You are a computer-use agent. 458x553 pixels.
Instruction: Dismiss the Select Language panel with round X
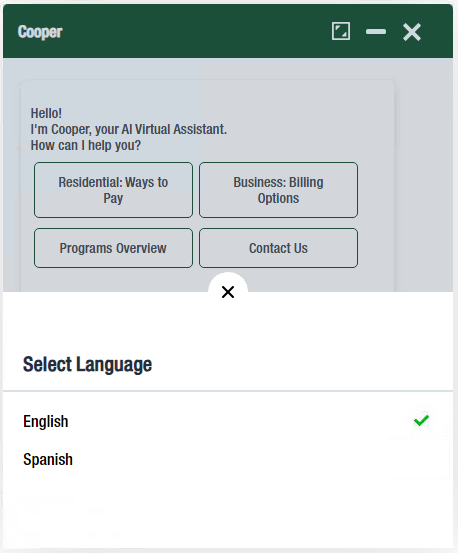click(228, 292)
